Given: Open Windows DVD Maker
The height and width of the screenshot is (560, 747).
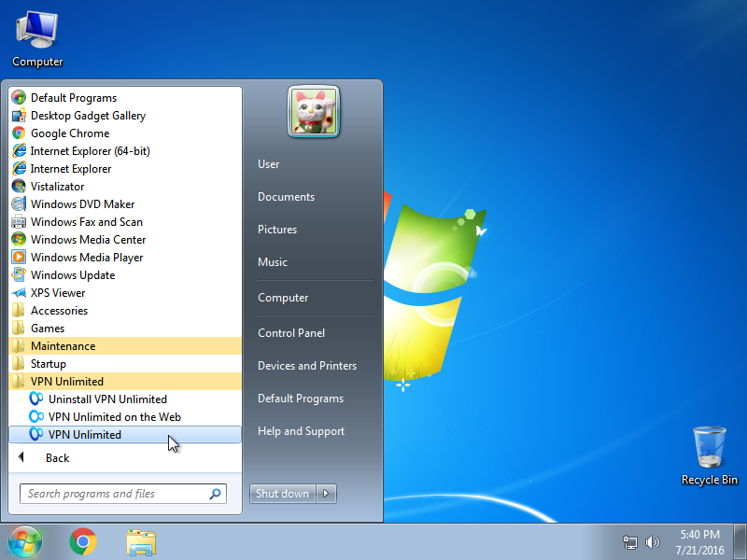Looking at the screenshot, I should pyautogui.click(x=125, y=204).
